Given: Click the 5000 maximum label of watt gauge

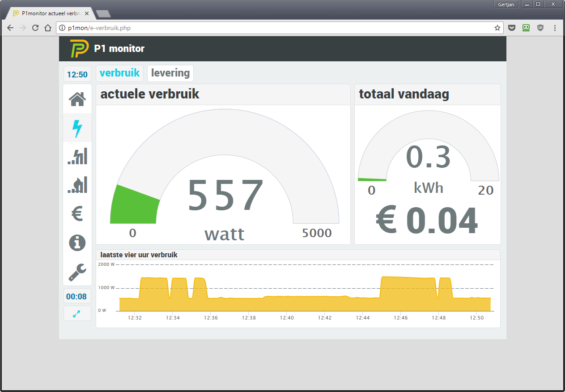Looking at the screenshot, I should [317, 233].
